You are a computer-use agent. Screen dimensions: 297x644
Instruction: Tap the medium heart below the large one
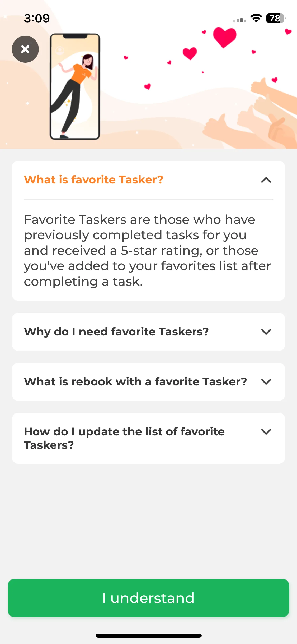pos(190,53)
